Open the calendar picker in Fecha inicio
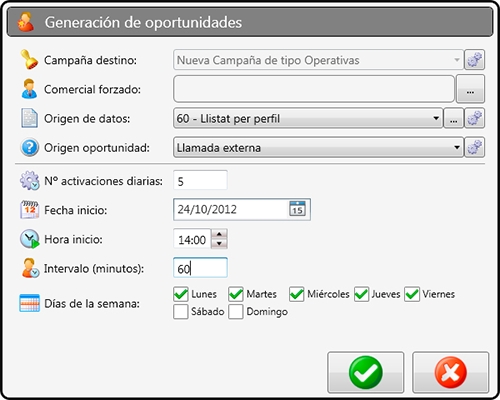Viewport: 500px width, 400px height. pos(297,209)
